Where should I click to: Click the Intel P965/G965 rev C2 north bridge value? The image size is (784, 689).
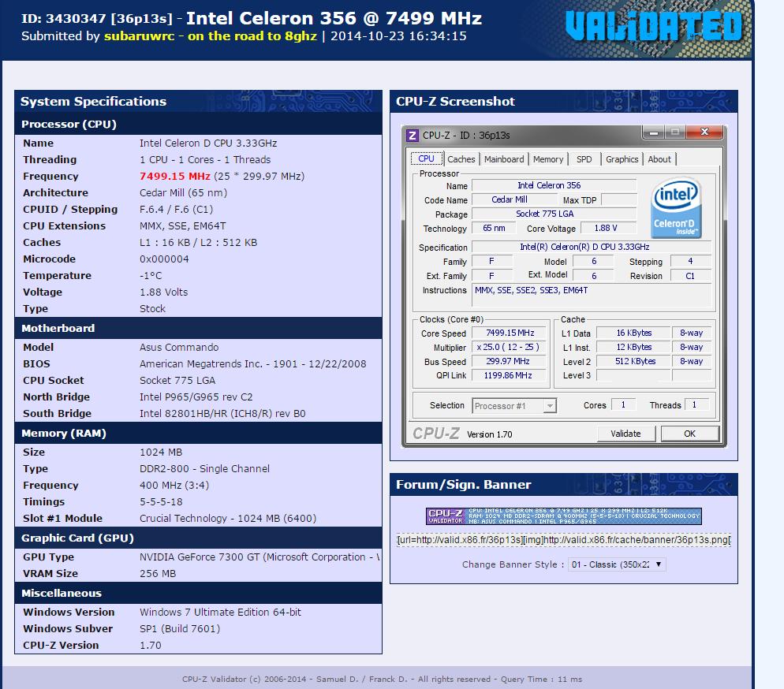click(196, 397)
